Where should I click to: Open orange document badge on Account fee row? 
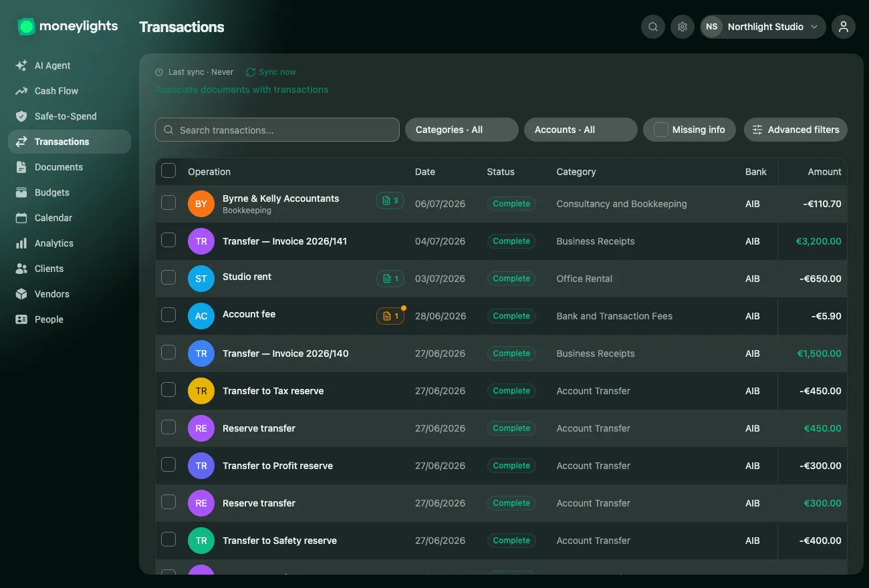(x=390, y=316)
